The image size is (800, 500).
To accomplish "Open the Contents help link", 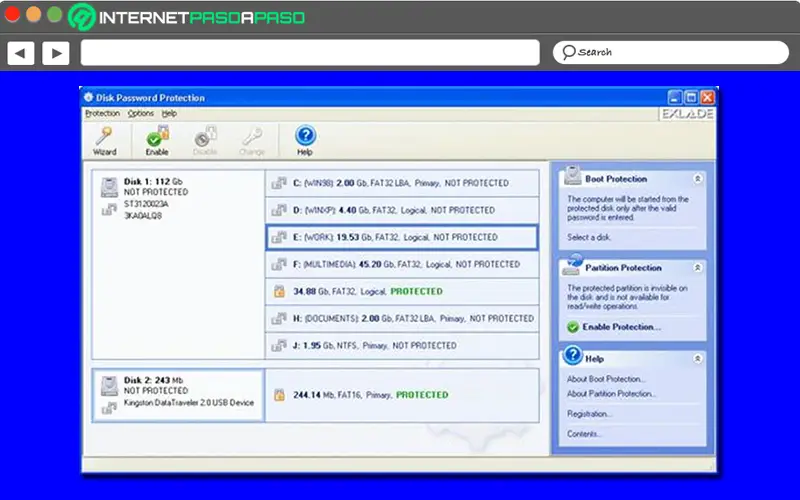I will (584, 434).
